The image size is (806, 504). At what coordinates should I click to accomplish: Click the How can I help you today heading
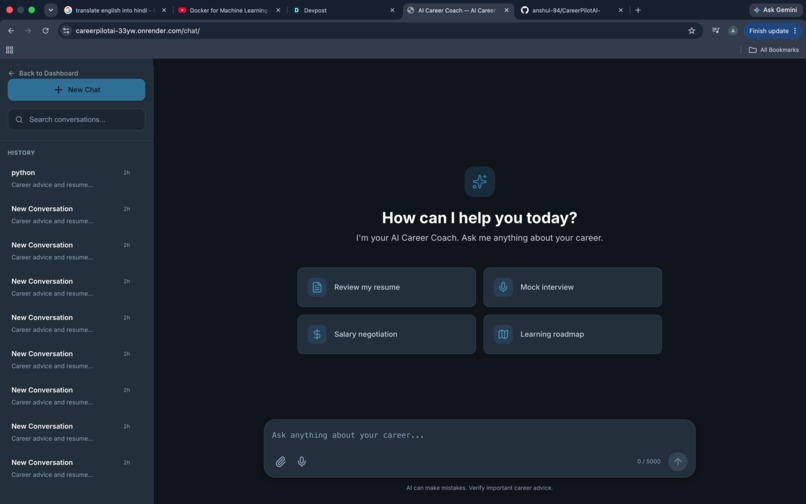click(480, 218)
